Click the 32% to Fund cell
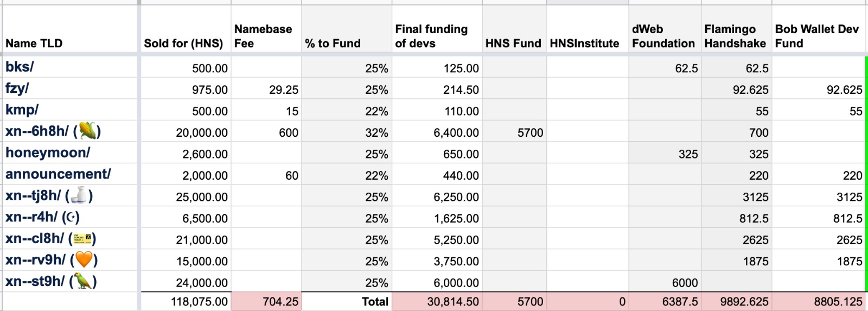 coord(376,132)
